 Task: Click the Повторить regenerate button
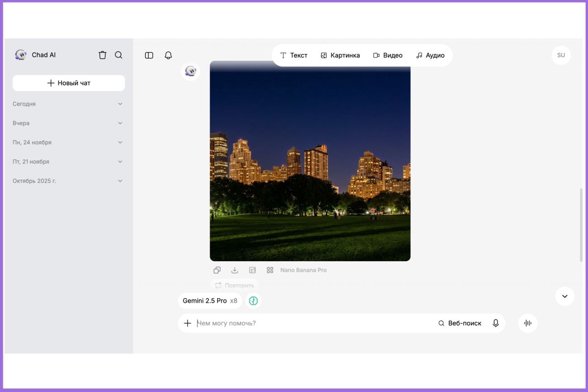pyautogui.click(x=234, y=285)
